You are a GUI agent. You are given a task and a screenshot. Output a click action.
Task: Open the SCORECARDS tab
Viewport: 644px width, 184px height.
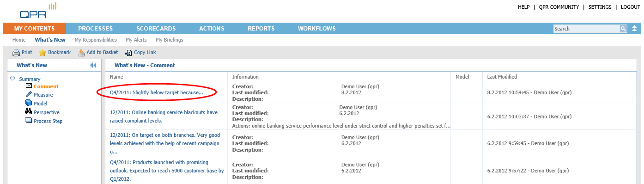(x=156, y=29)
